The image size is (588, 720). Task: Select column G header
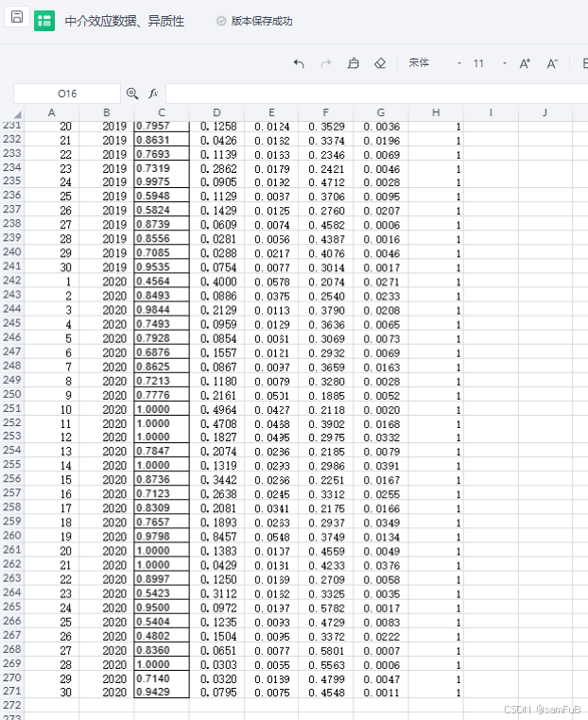point(381,113)
